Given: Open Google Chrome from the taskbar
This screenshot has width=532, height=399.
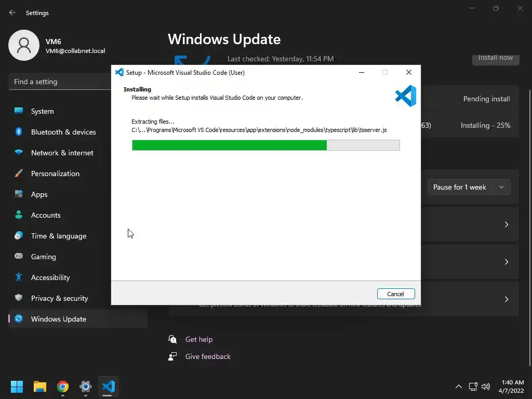Looking at the screenshot, I should point(63,387).
